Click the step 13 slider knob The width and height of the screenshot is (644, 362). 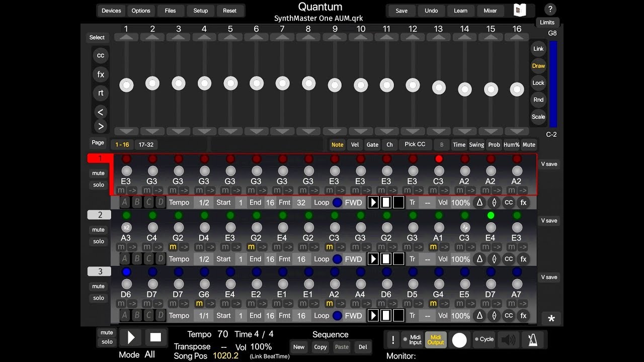(439, 87)
